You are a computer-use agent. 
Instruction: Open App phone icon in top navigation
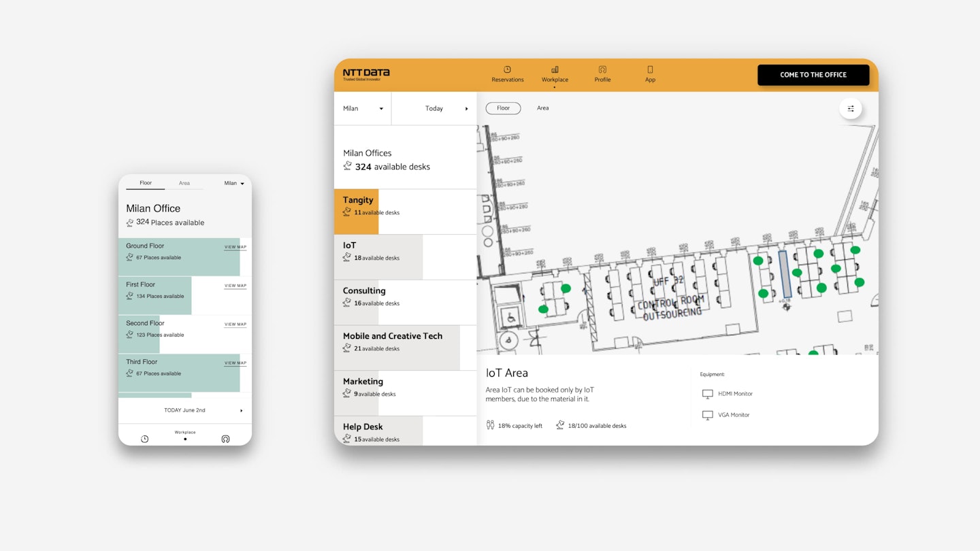click(x=650, y=69)
